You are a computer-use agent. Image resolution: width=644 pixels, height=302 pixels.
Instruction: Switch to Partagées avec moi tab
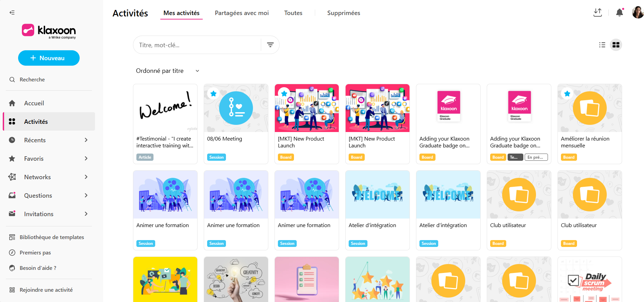click(x=242, y=13)
